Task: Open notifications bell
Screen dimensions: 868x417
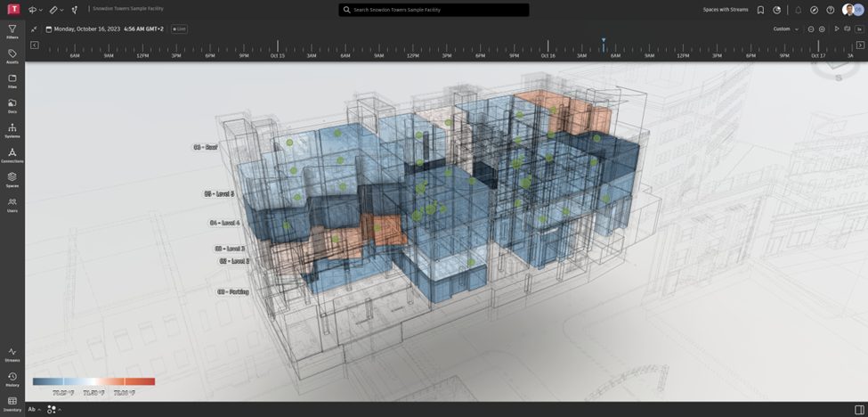Action: click(x=799, y=10)
